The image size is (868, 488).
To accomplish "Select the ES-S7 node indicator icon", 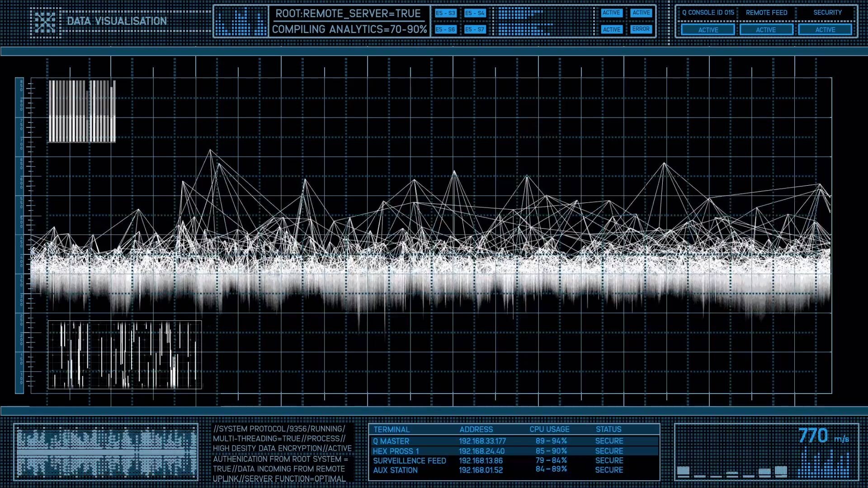I will coord(475,29).
